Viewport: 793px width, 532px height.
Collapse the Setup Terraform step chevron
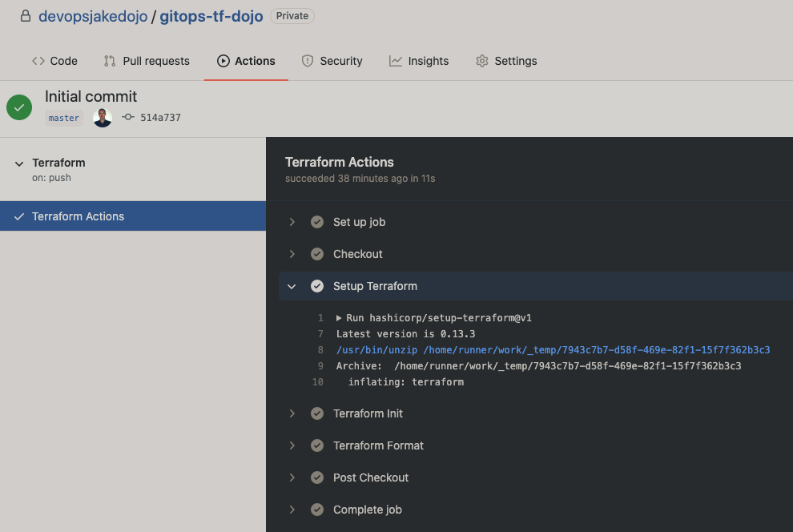pyautogui.click(x=292, y=286)
